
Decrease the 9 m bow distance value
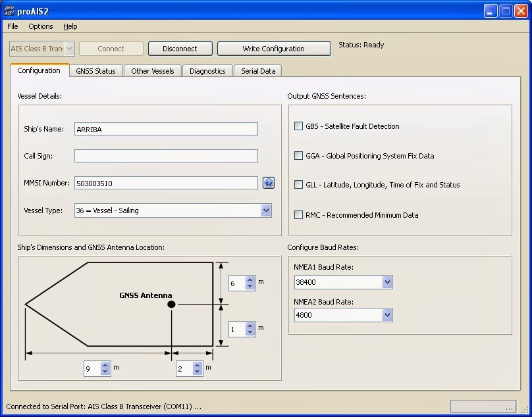[105, 372]
